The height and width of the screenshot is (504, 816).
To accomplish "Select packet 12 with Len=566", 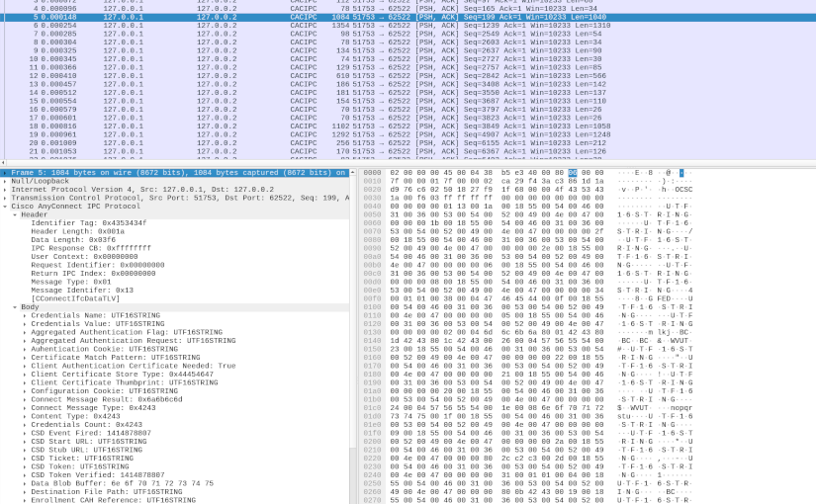I will 408,76.
